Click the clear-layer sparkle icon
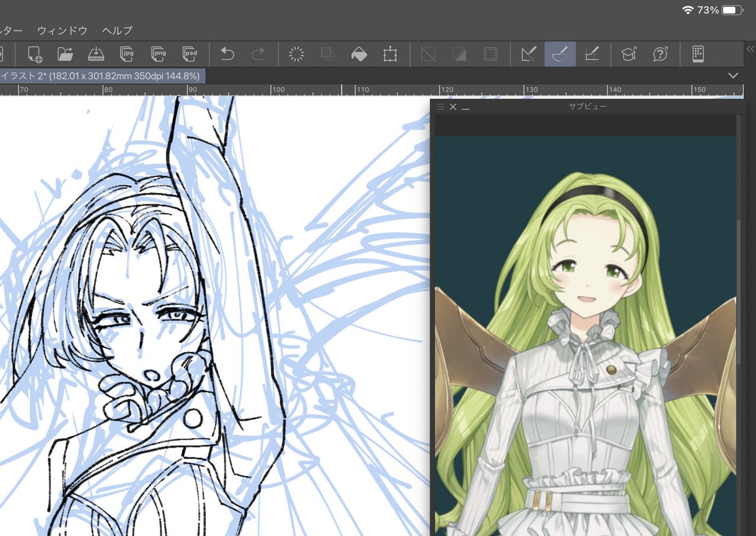The height and width of the screenshot is (536, 756). 296,54
